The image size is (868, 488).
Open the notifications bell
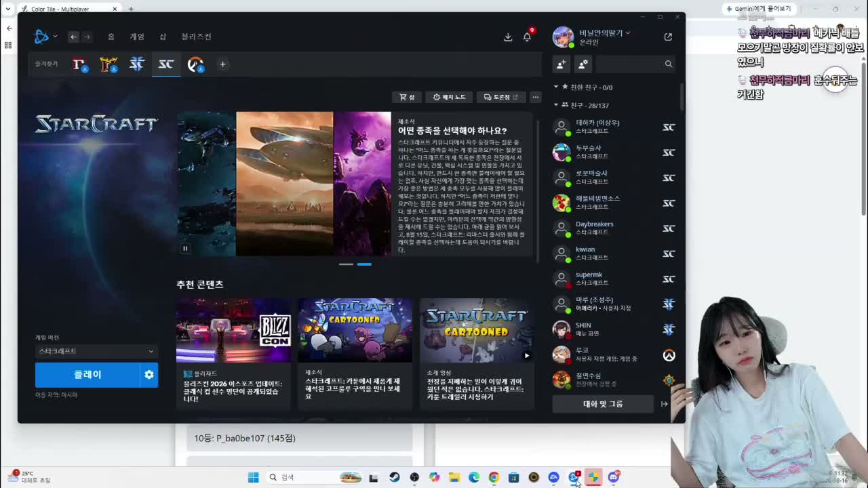(527, 37)
